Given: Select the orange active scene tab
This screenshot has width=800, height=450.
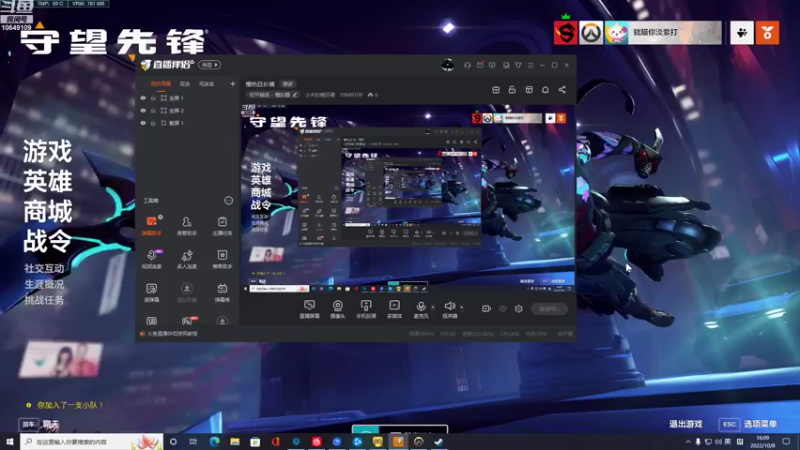Looking at the screenshot, I should click(160, 84).
